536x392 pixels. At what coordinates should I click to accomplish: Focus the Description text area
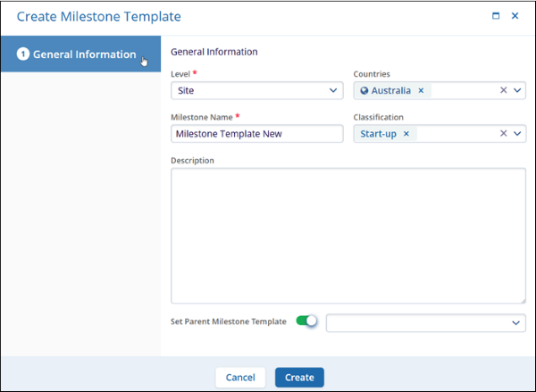click(348, 236)
